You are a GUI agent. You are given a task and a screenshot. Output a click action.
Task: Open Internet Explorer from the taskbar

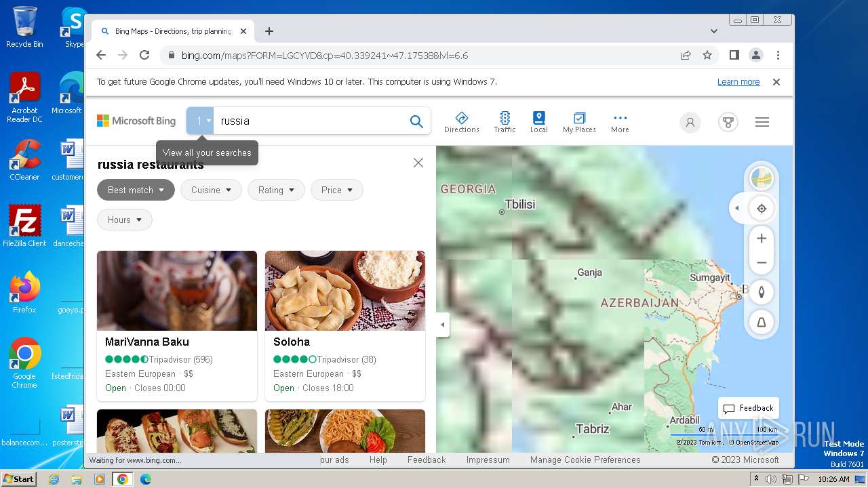(54, 479)
